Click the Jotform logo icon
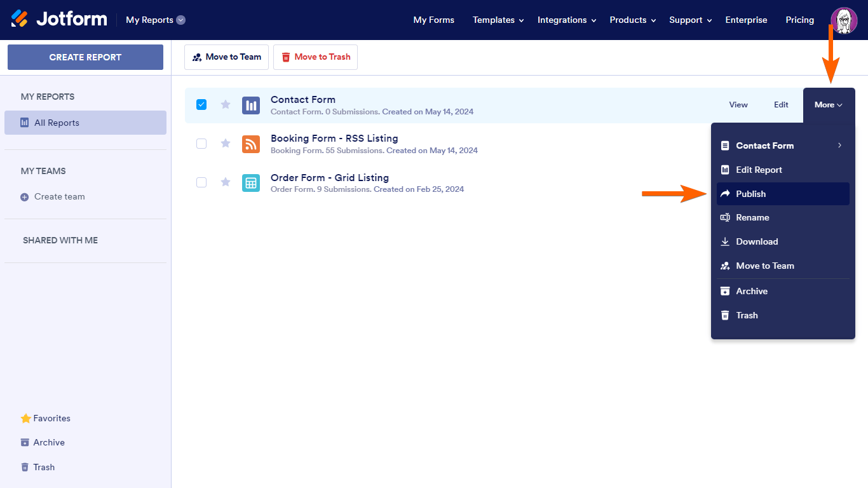The image size is (868, 488). click(x=20, y=19)
